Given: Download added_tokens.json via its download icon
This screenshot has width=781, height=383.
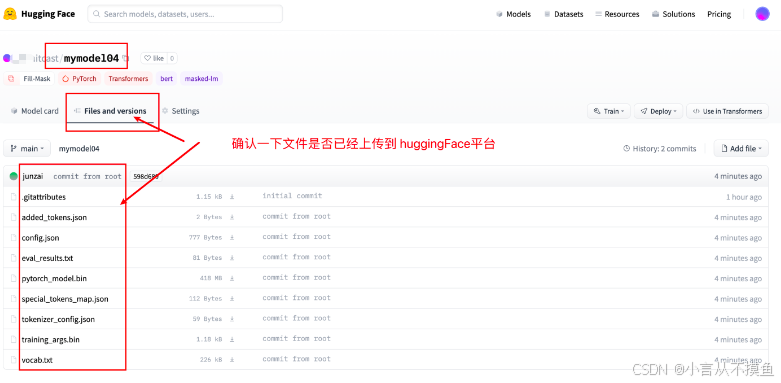Looking at the screenshot, I should tap(232, 217).
